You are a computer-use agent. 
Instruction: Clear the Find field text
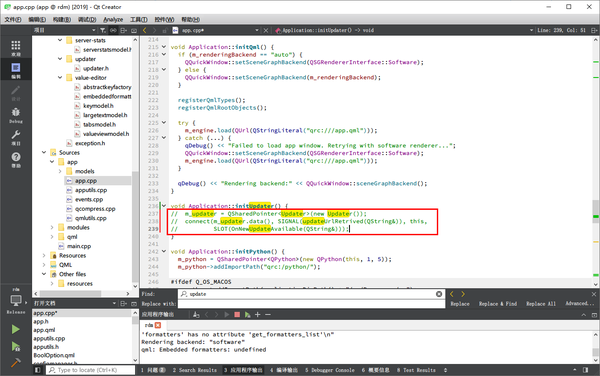tap(439, 294)
